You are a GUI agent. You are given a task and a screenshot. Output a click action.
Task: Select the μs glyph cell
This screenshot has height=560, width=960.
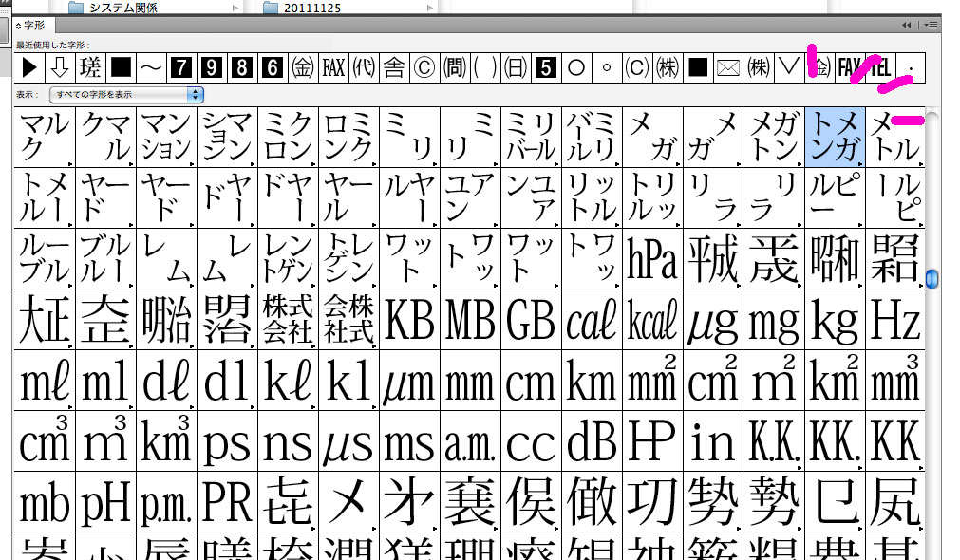348,440
